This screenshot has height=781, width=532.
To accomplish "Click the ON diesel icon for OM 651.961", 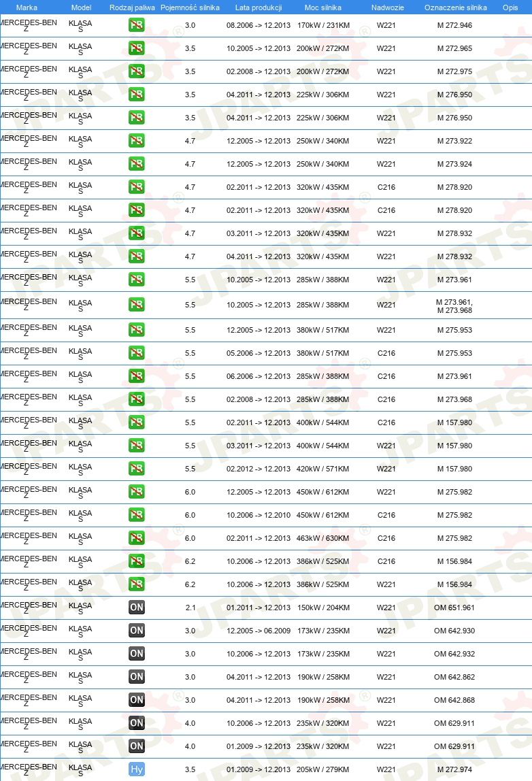I will point(137,608).
